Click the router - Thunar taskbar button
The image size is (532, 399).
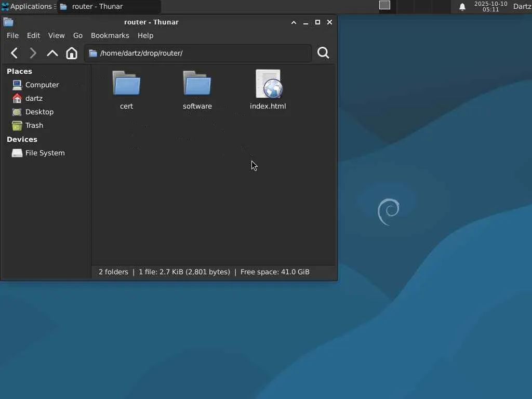(x=109, y=6)
